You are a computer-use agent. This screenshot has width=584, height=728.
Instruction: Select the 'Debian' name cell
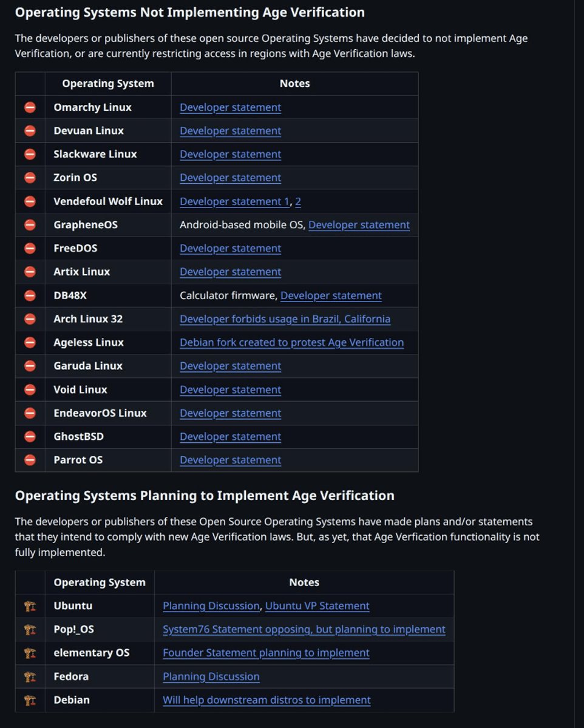tap(100, 700)
